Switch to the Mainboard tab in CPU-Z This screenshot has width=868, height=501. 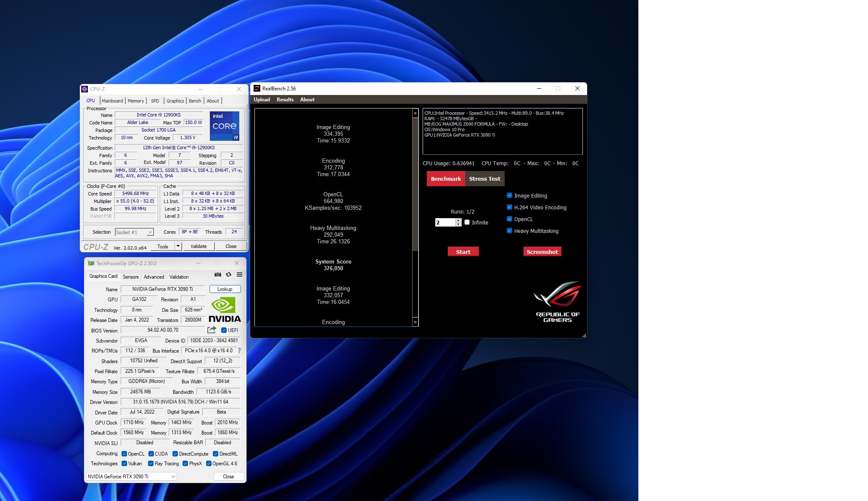[112, 101]
